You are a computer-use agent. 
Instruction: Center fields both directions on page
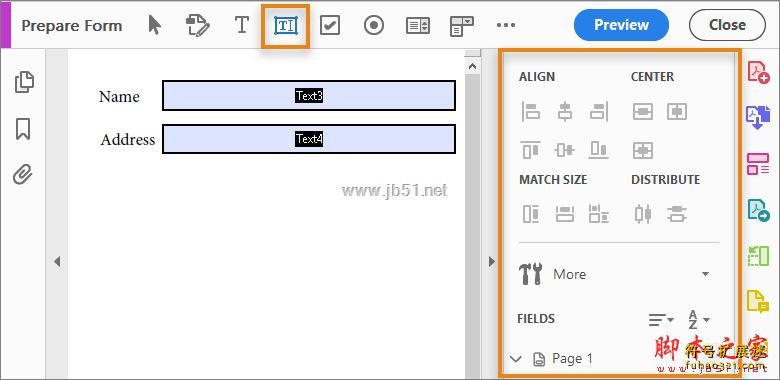(643, 150)
